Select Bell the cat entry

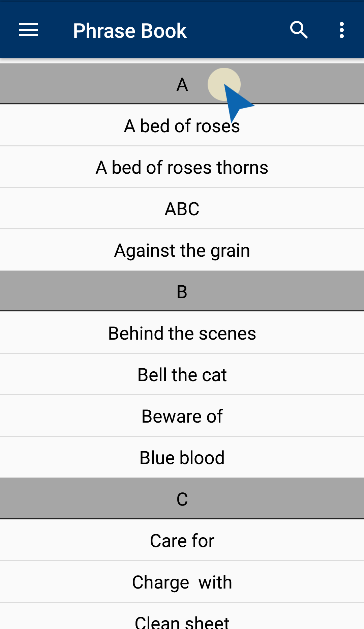182,374
